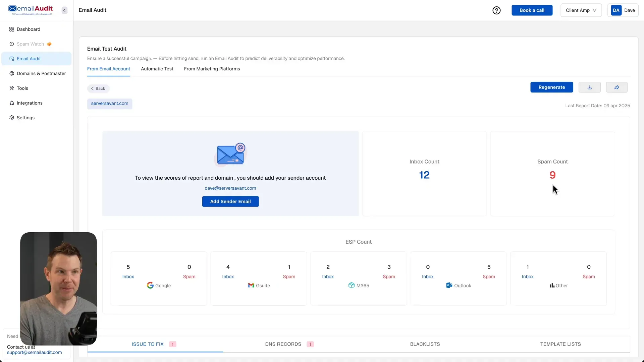Open Domains & Postmaster page
This screenshot has height=362, width=644.
[37, 73]
